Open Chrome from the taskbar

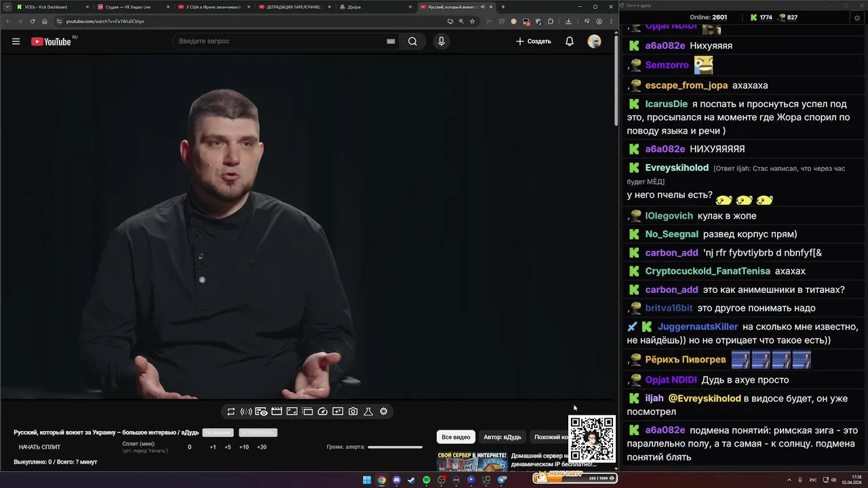[x=382, y=480]
